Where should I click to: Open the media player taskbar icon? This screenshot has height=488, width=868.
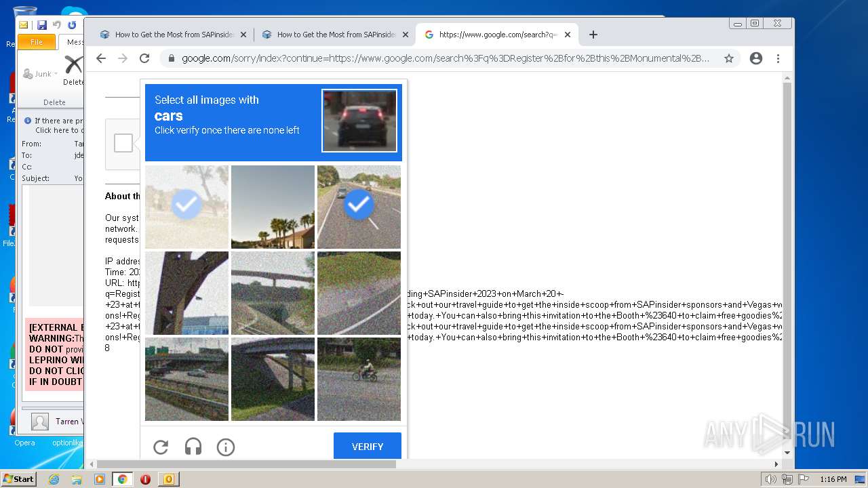pyautogui.click(x=100, y=479)
